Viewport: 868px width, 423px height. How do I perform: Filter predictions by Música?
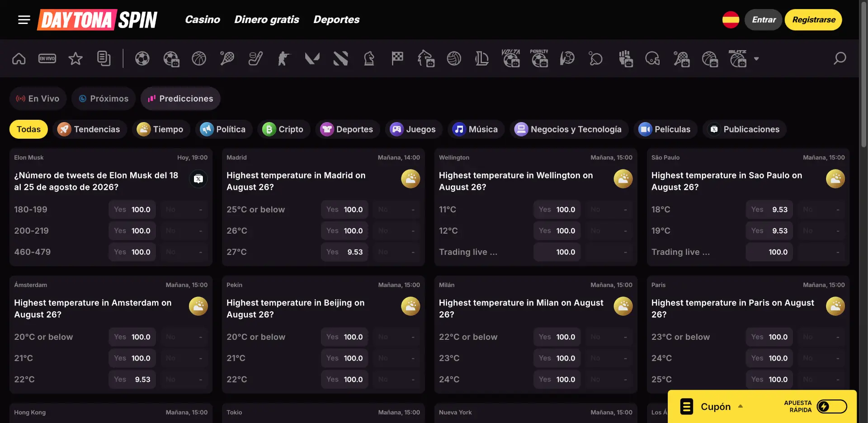[476, 129]
